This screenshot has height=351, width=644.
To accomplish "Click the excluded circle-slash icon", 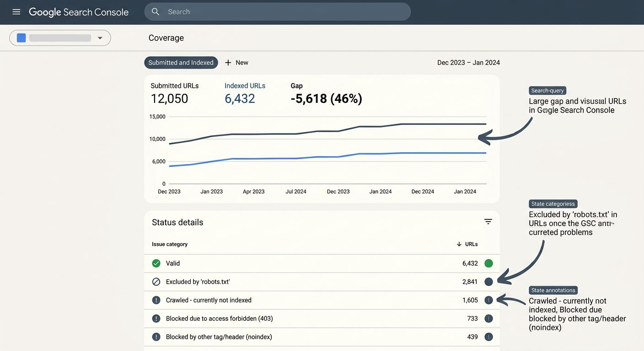I will (156, 282).
